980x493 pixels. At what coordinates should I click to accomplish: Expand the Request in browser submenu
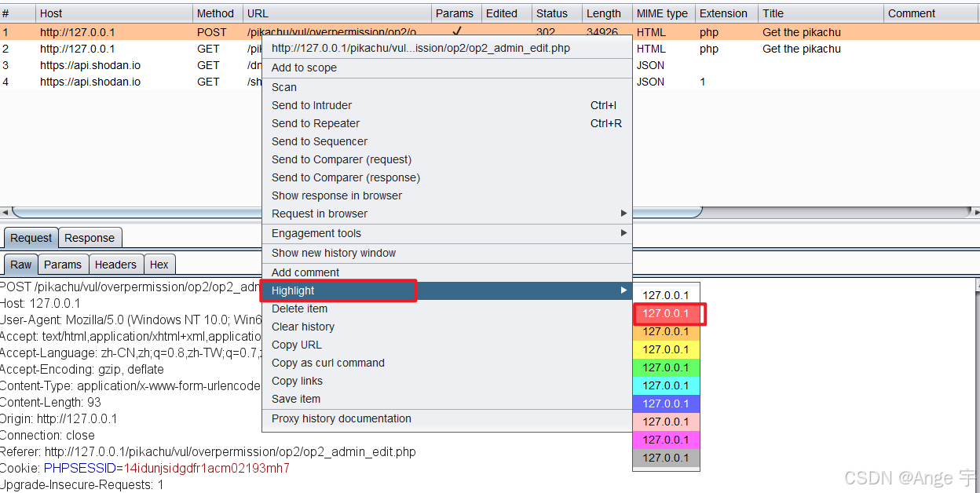pos(447,214)
